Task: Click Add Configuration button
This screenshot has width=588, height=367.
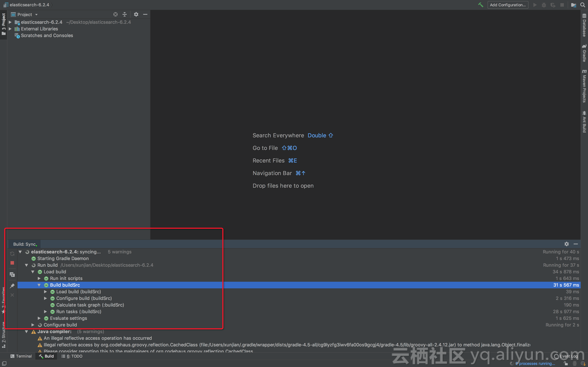Action: 507,5
